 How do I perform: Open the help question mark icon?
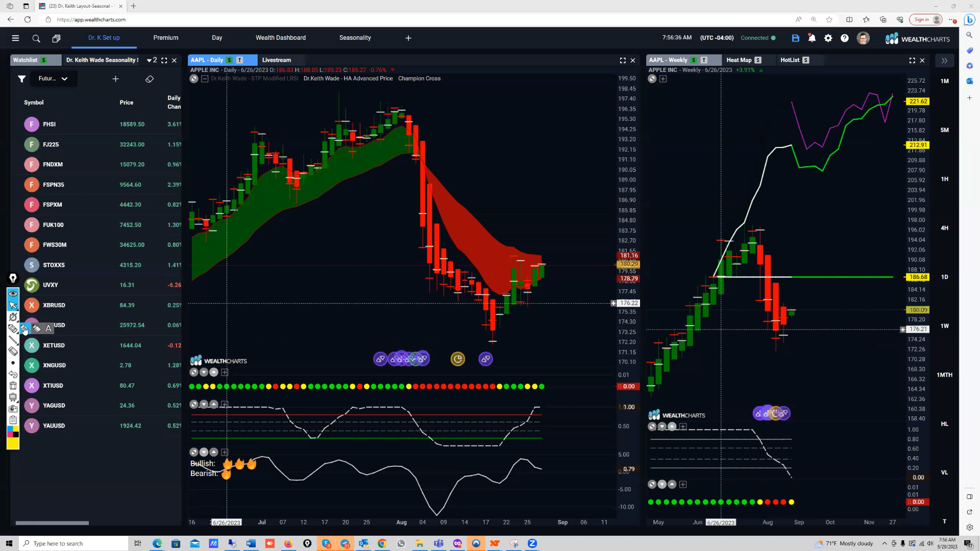(845, 38)
